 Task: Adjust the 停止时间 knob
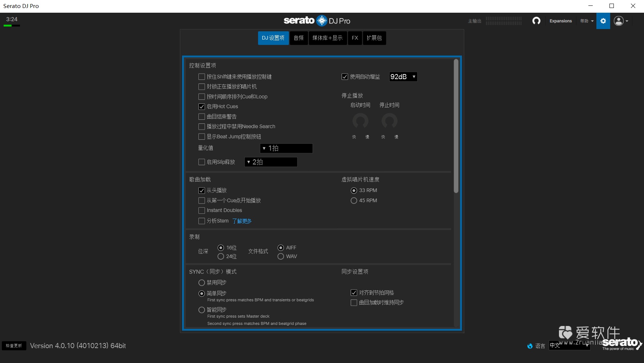389,121
